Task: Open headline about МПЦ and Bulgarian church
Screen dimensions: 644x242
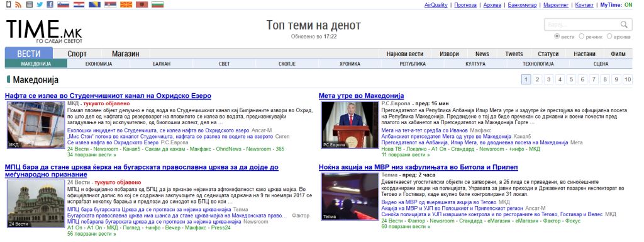Action: click(x=142, y=171)
